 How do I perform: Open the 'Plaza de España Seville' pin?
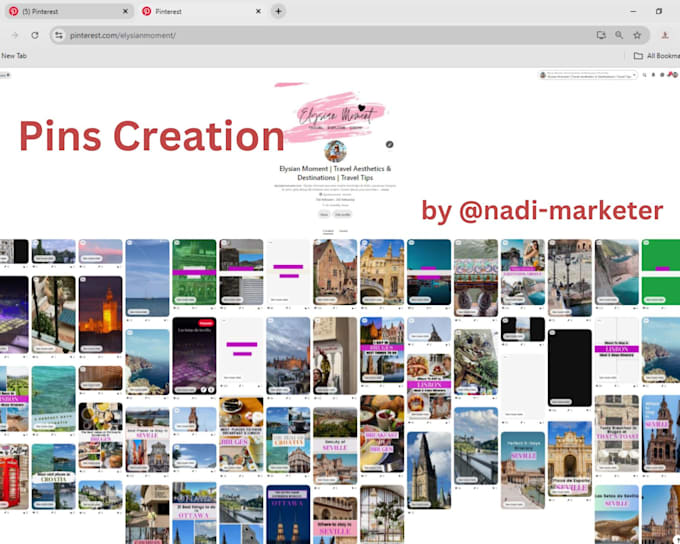click(x=569, y=459)
